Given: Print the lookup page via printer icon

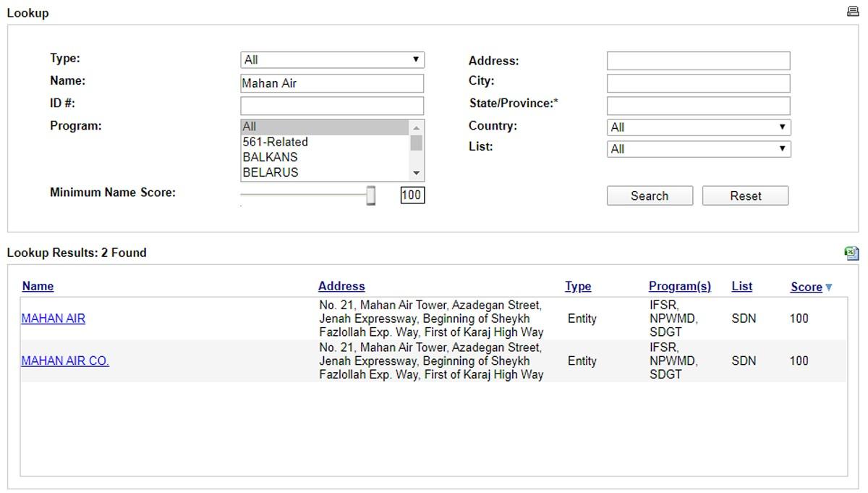Looking at the screenshot, I should [852, 12].
